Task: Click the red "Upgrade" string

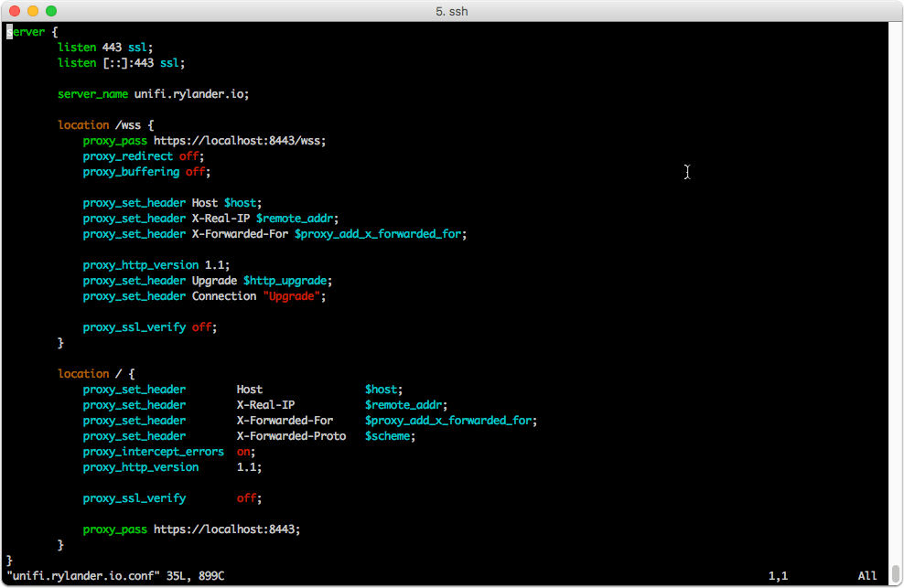Action: (291, 296)
